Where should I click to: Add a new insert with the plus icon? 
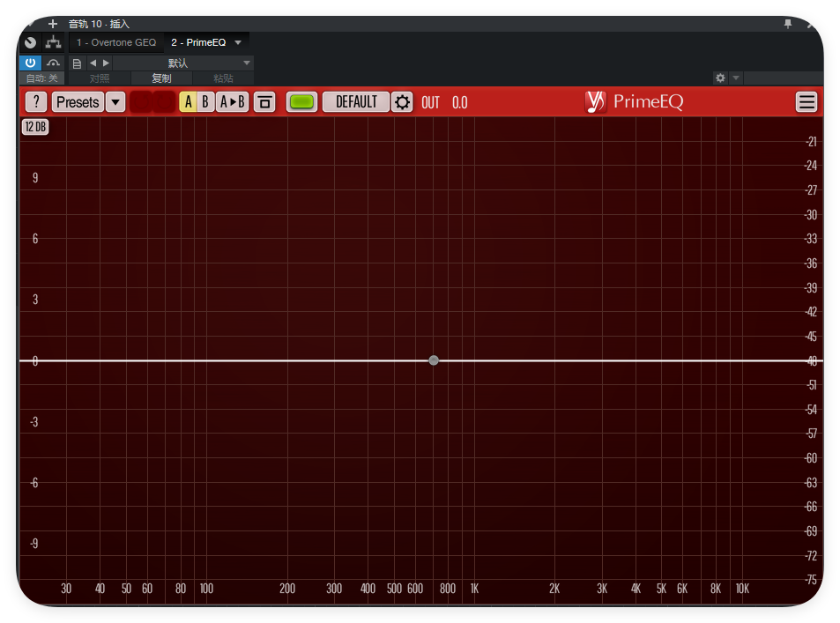point(53,24)
